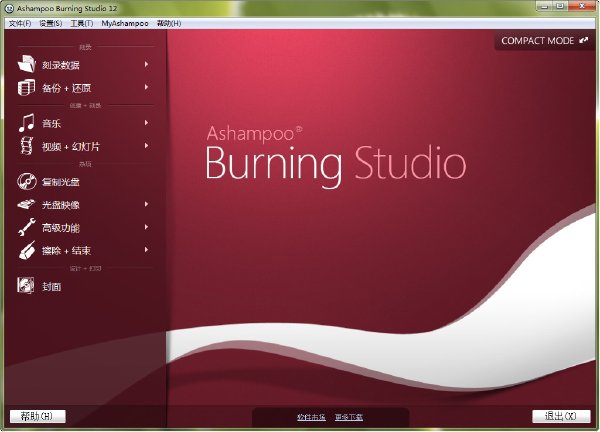Screen dimensions: 600x432
Task: Click the Ashampoo app icon in title bar
Action: point(9,8)
